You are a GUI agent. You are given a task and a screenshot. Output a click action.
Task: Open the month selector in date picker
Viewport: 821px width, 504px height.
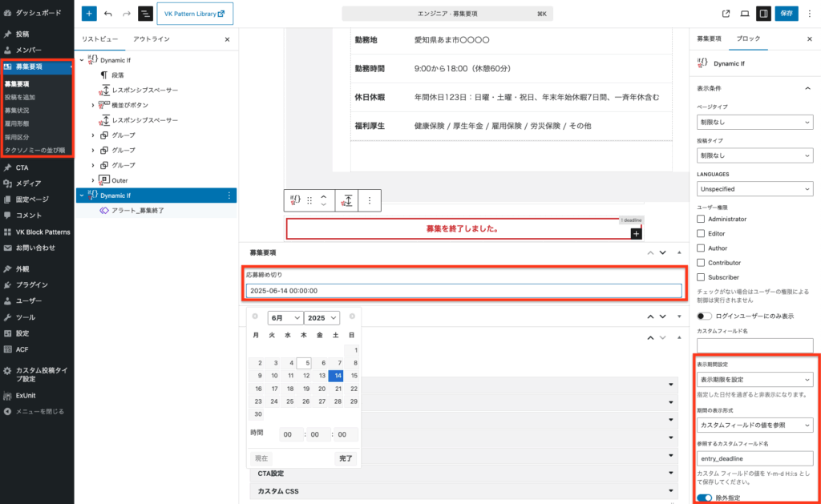[x=285, y=318]
